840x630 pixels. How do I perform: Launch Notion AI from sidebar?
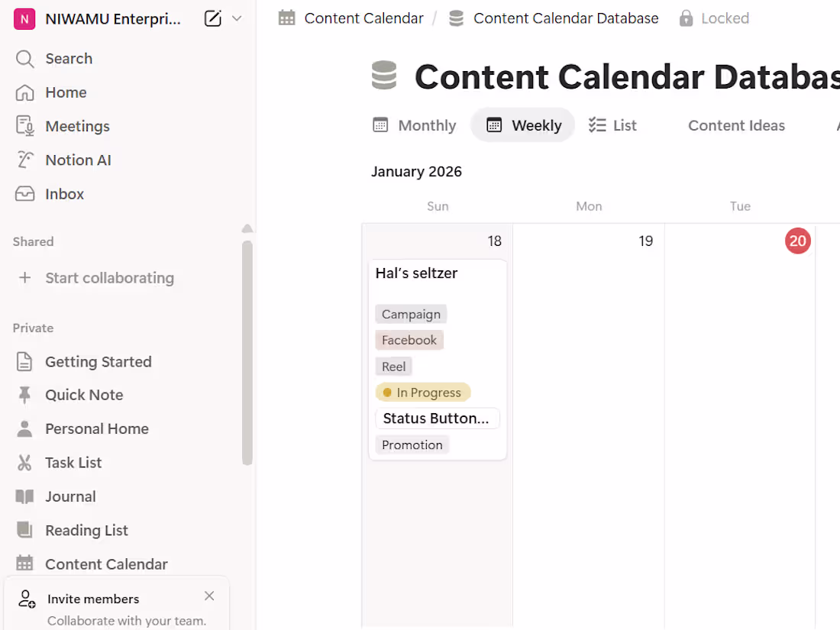[78, 160]
